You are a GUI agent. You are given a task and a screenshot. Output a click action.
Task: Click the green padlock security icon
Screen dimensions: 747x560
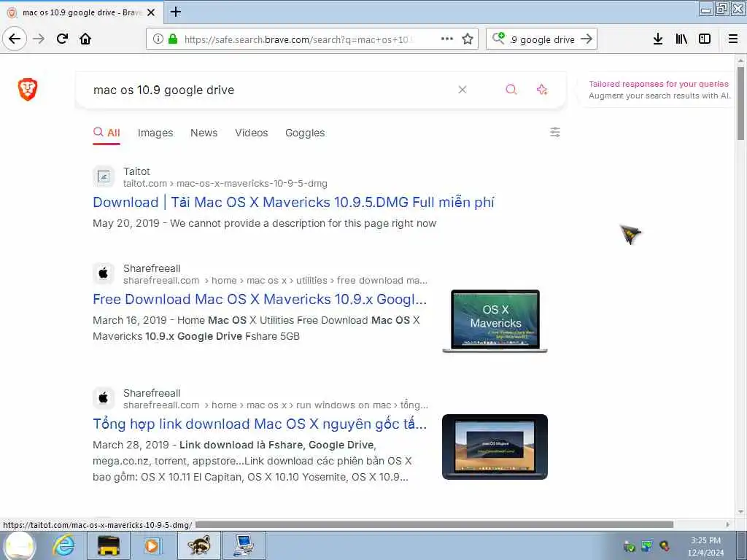[173, 39]
